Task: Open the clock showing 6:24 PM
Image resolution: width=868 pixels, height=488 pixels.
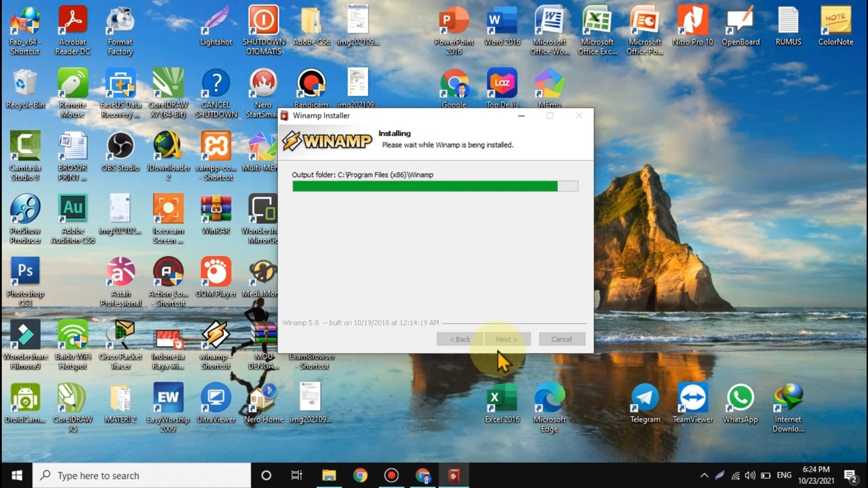Action: click(816, 475)
